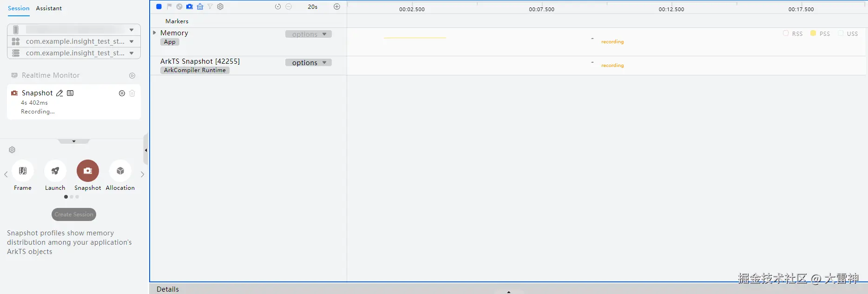
Task: Click the 20s timeline scale value
Action: (x=313, y=7)
